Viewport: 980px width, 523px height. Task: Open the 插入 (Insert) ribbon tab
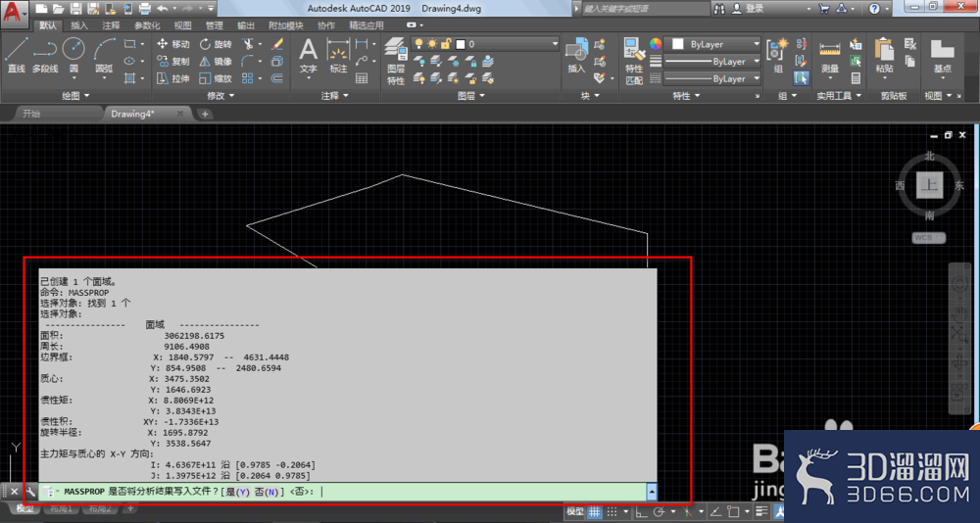[x=79, y=25]
